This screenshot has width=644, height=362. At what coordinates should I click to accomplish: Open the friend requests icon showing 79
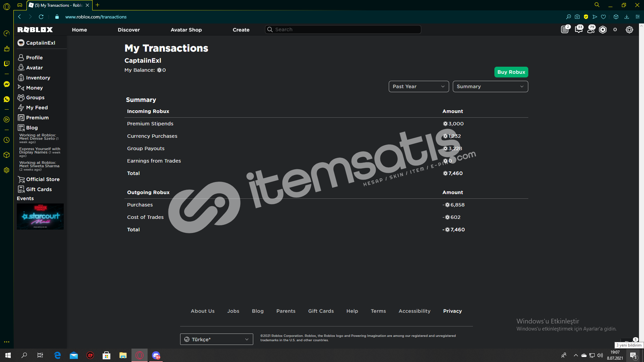[x=591, y=29]
